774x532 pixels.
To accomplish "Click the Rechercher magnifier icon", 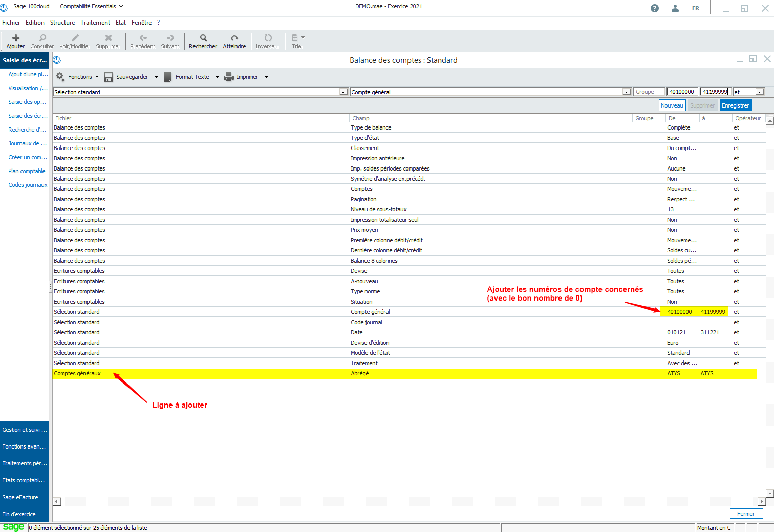I will click(203, 38).
